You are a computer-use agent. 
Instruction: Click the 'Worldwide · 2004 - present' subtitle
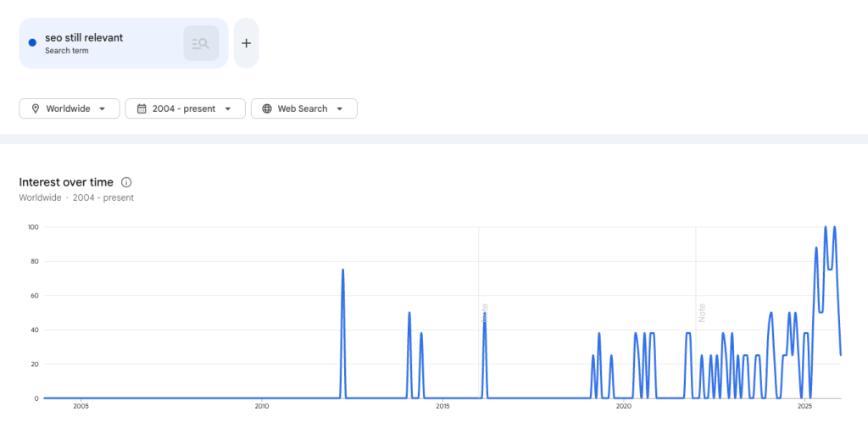tap(76, 197)
